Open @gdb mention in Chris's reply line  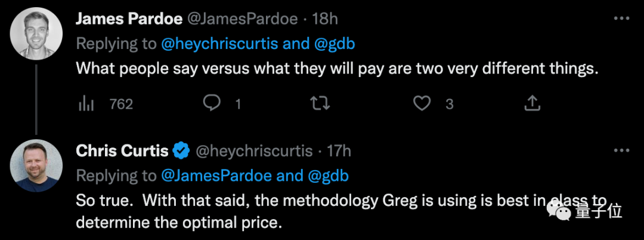coord(329,176)
